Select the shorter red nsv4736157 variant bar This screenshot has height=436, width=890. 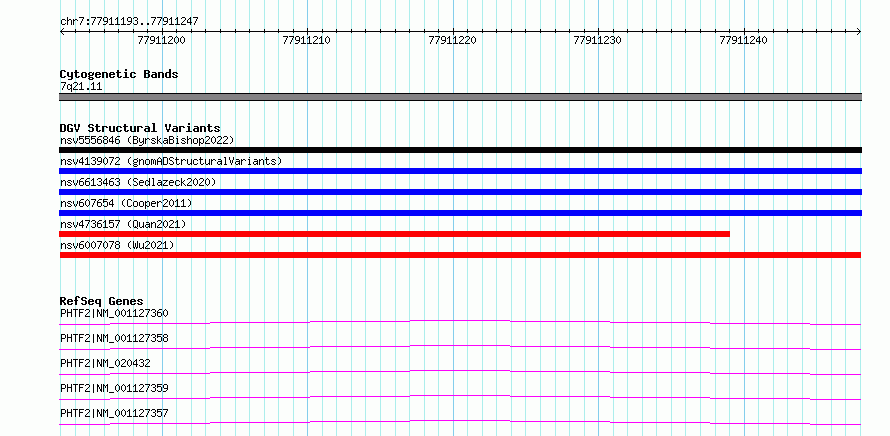[394, 234]
